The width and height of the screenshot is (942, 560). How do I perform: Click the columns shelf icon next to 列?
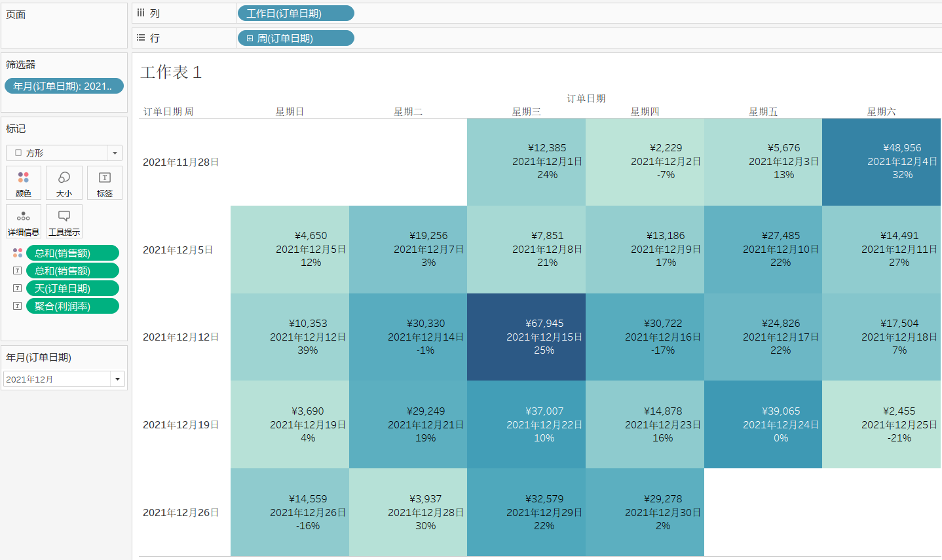click(141, 13)
